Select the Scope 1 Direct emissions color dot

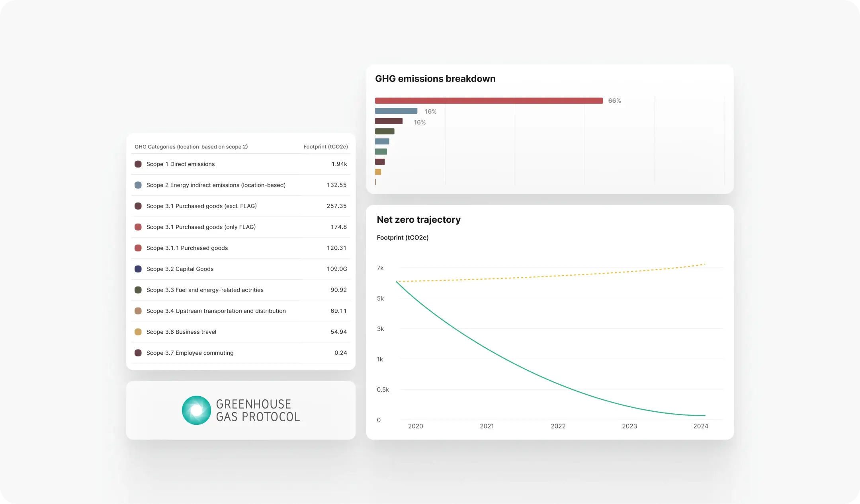tap(138, 164)
